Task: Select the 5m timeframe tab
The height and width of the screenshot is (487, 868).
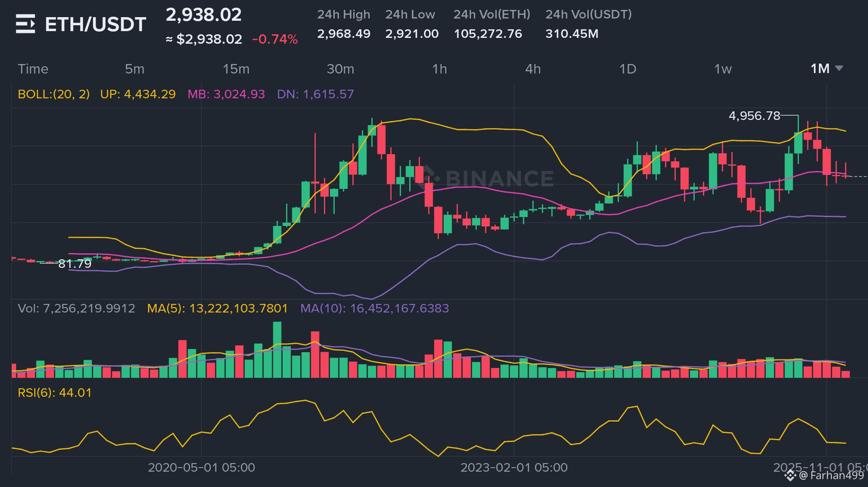Action: tap(134, 69)
